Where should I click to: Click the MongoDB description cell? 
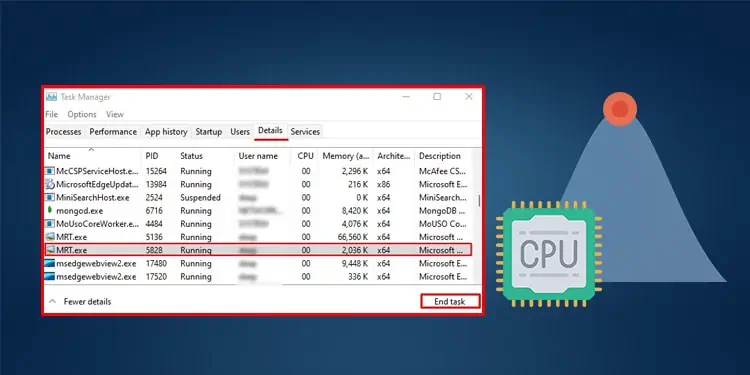click(442, 210)
